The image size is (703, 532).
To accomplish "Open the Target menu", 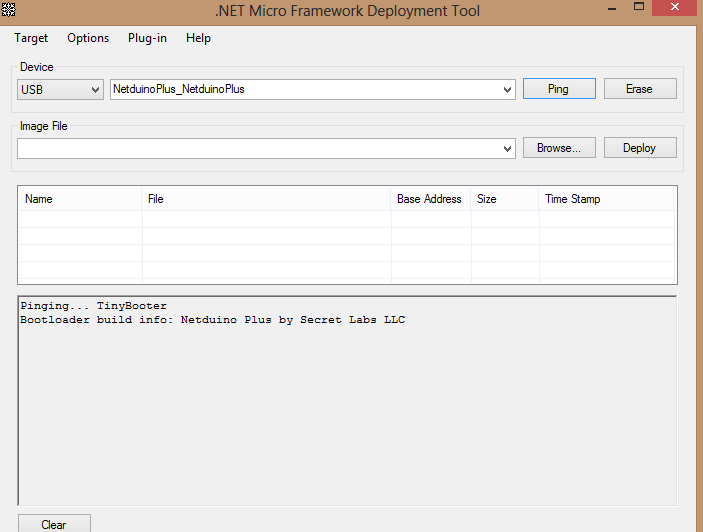I will pyautogui.click(x=31, y=38).
